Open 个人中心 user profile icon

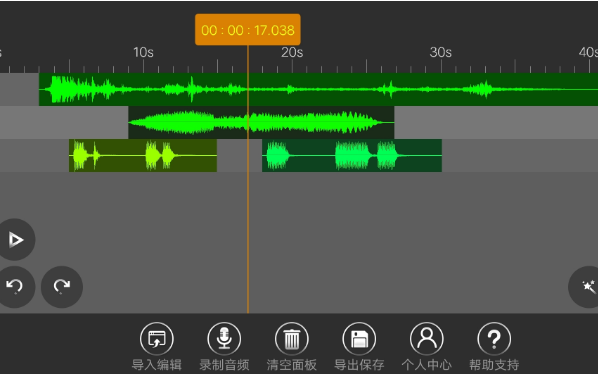tap(427, 339)
